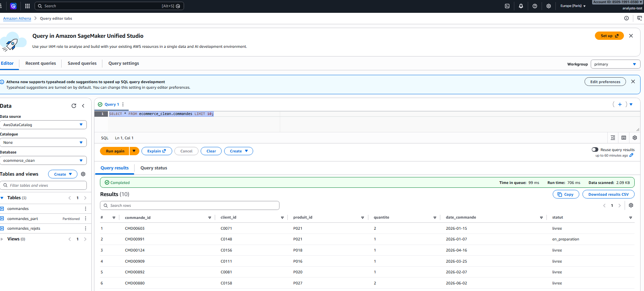Image resolution: width=644 pixels, height=291 pixels.
Task: Go to next results page
Action: coord(619,205)
